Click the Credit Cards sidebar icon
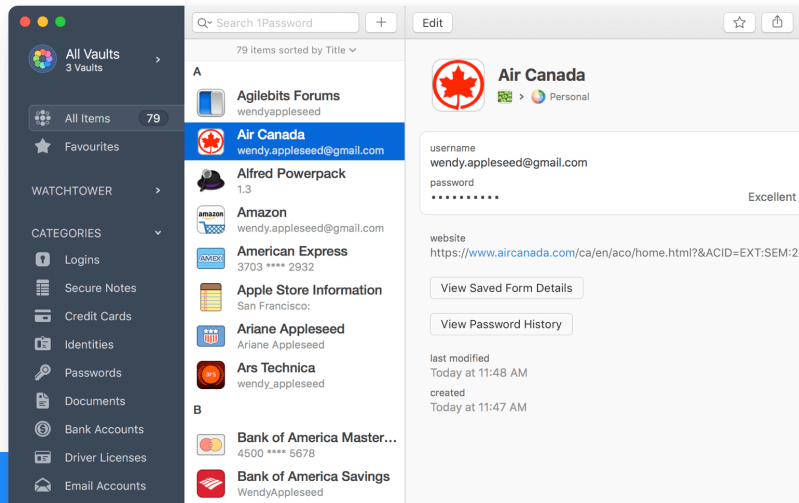The width and height of the screenshot is (799, 503). [x=43, y=316]
